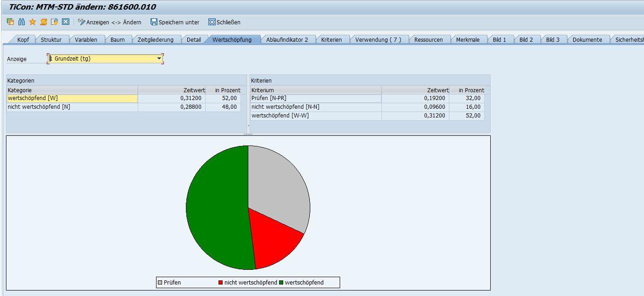Click the overlapping windows icon in toolbar

pos(10,22)
